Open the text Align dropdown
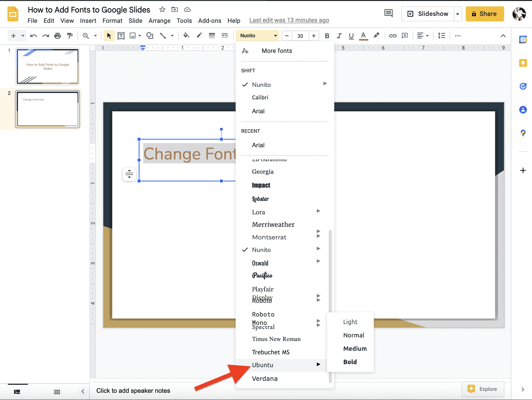This screenshot has height=400, width=532. [423, 36]
